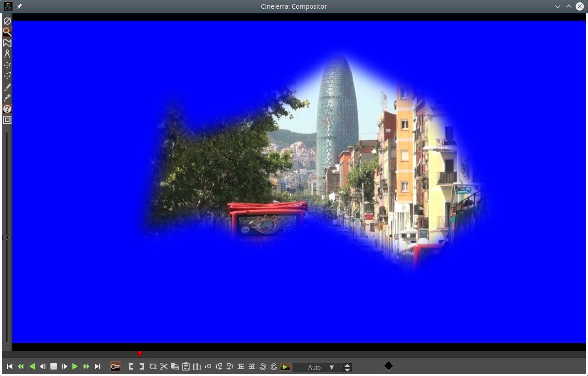
Task: Toggle the show safe regions button
Action: [7, 120]
